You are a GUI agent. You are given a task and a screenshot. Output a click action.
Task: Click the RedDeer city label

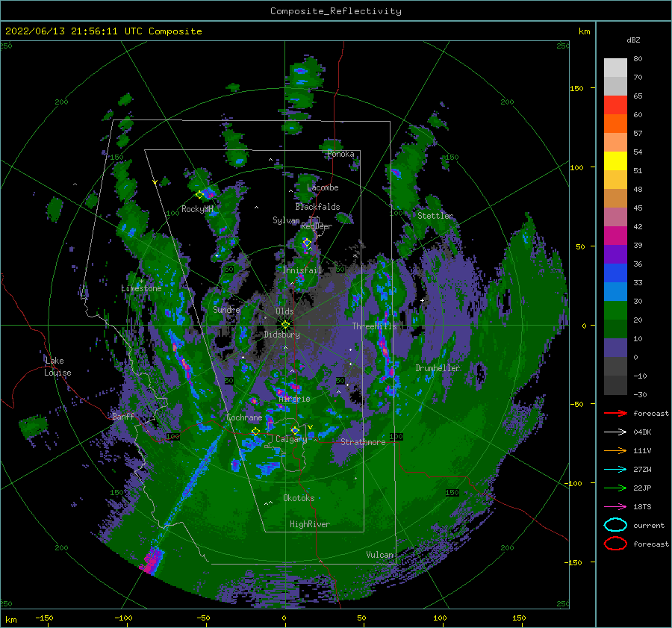[317, 226]
